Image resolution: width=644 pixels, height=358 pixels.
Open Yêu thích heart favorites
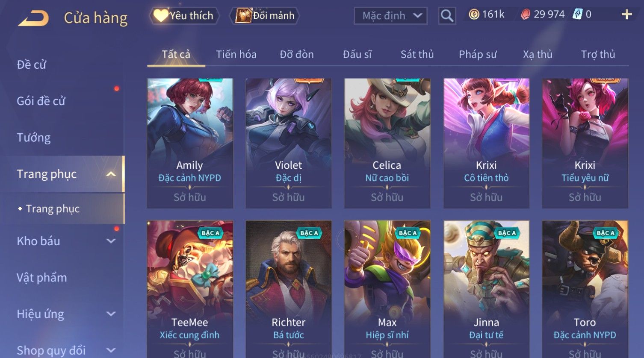click(x=184, y=16)
